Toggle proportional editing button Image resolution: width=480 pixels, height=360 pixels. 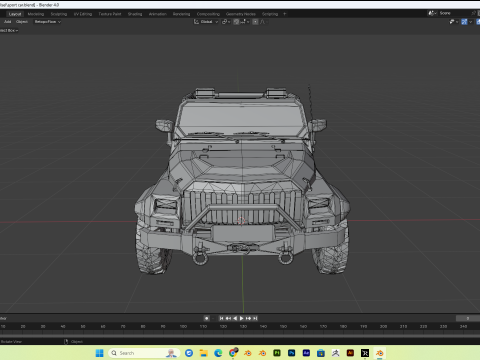click(x=255, y=22)
